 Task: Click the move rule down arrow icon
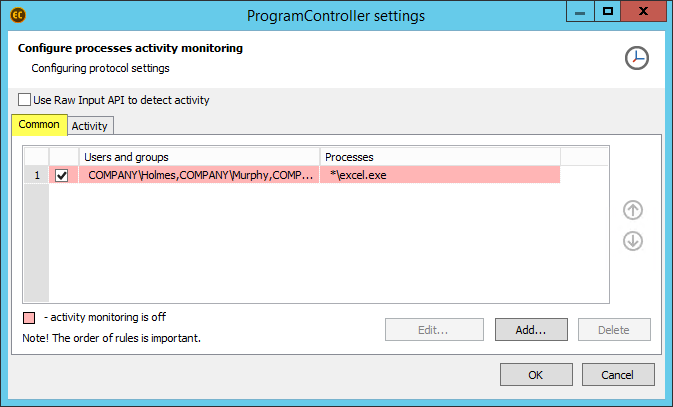click(633, 241)
